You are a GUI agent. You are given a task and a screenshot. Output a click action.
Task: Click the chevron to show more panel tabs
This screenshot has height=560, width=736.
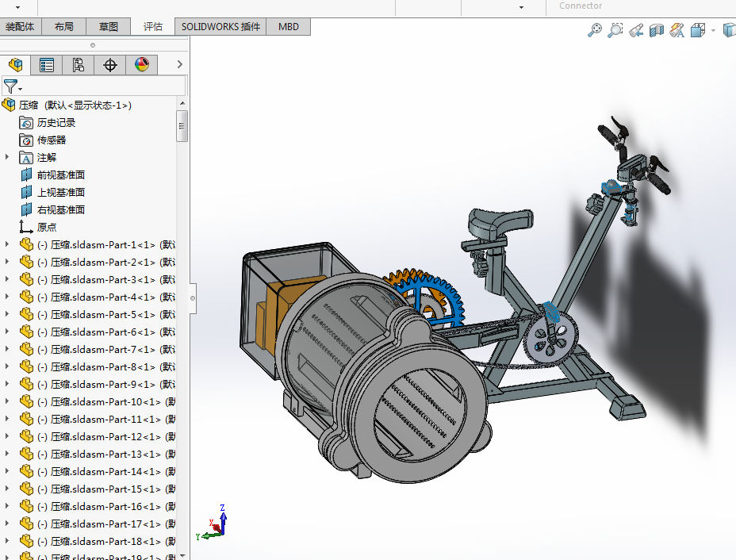(180, 64)
